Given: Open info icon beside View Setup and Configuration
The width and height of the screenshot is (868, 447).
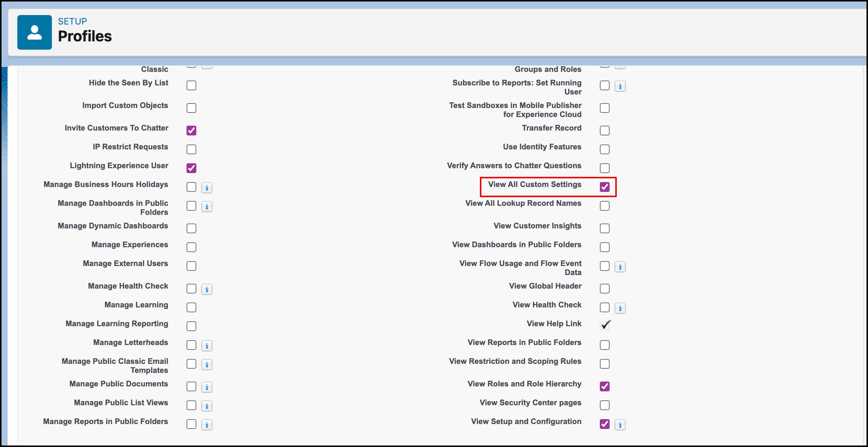Looking at the screenshot, I should point(620,424).
